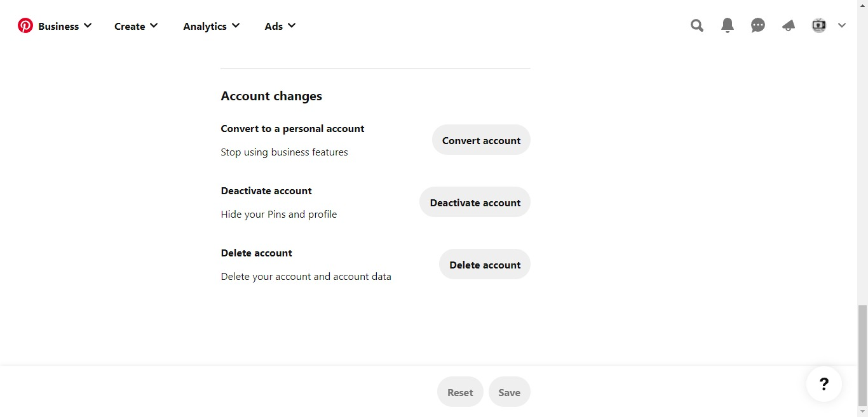The width and height of the screenshot is (868, 417).
Task: Expand the chevron next to Analytics
Action: tap(236, 25)
